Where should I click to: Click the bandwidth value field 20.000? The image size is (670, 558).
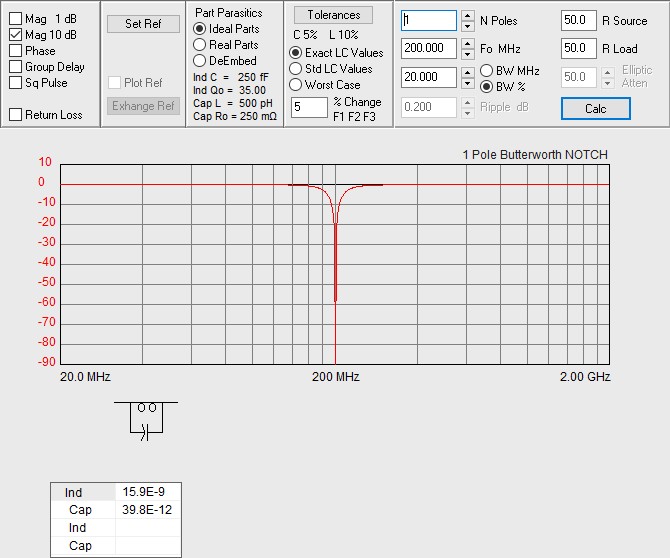click(x=429, y=77)
